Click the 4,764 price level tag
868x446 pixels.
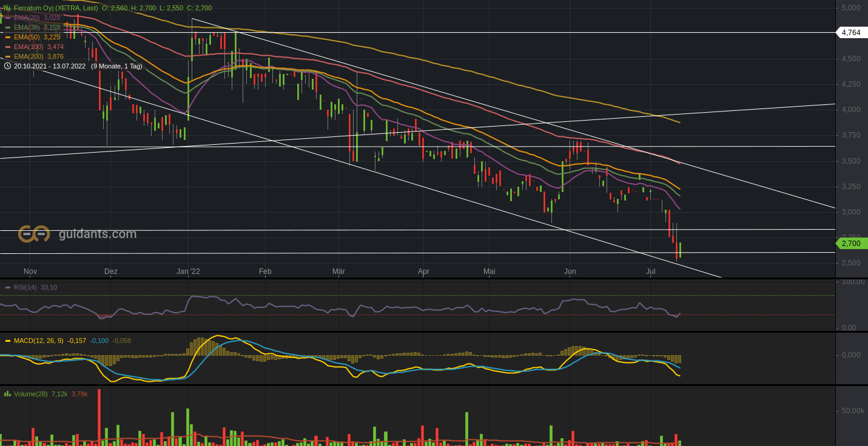pyautogui.click(x=851, y=33)
